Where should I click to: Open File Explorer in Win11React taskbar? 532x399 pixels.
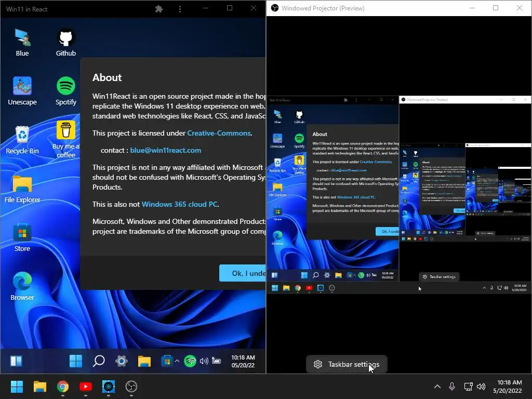click(x=144, y=361)
